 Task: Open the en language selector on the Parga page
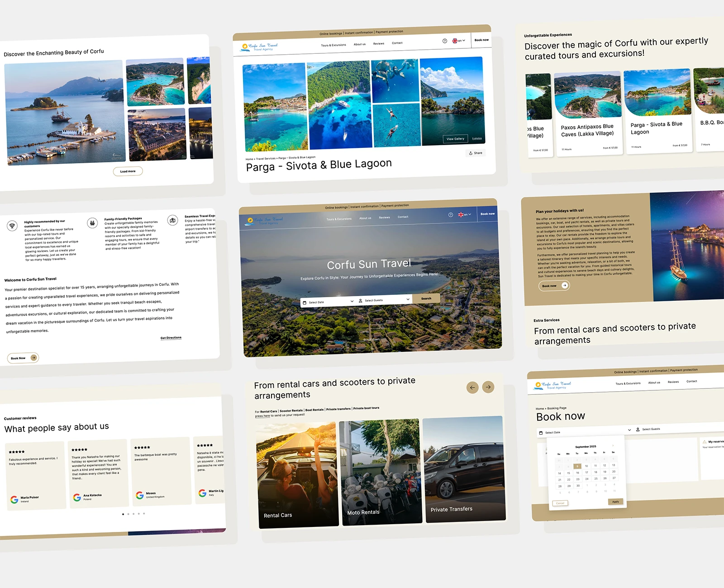pyautogui.click(x=459, y=41)
